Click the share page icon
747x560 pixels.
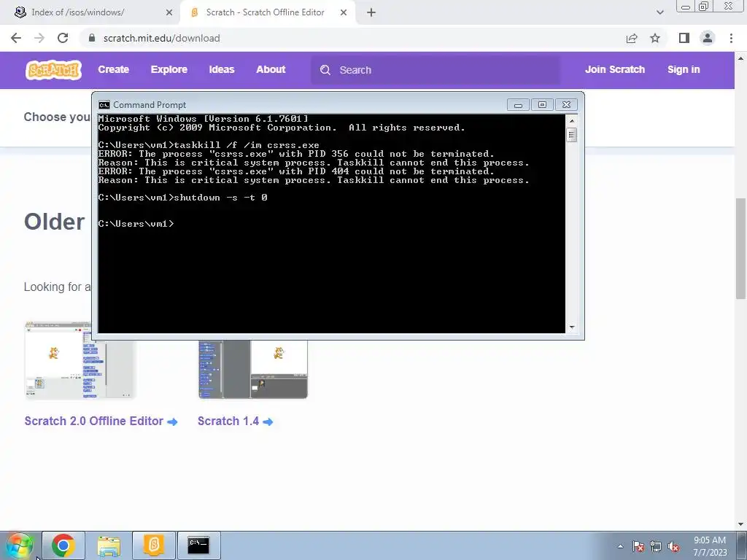tap(632, 38)
